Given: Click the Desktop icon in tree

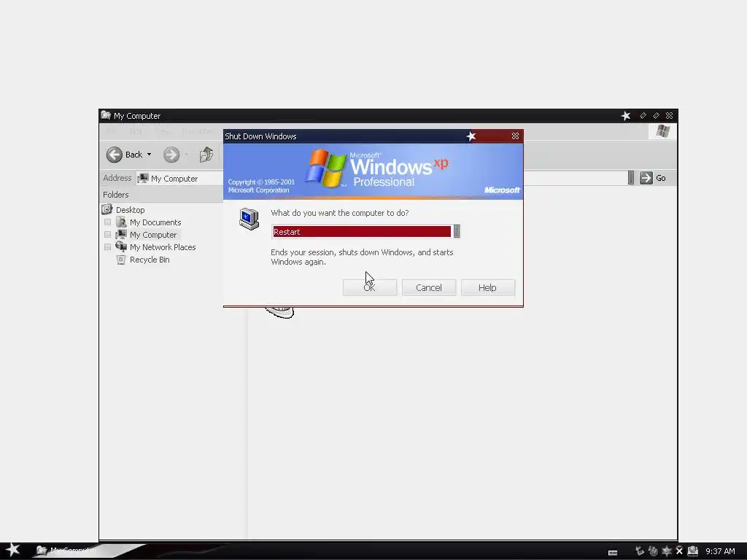Looking at the screenshot, I should point(107,209).
